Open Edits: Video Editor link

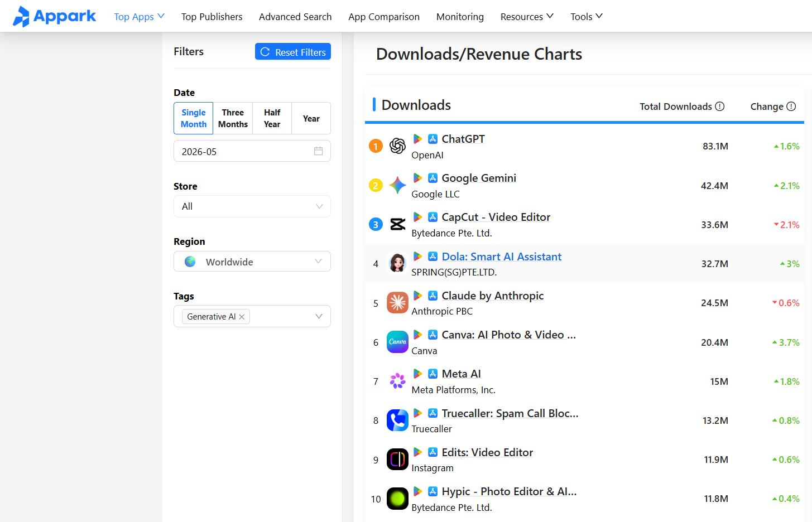pyautogui.click(x=487, y=452)
